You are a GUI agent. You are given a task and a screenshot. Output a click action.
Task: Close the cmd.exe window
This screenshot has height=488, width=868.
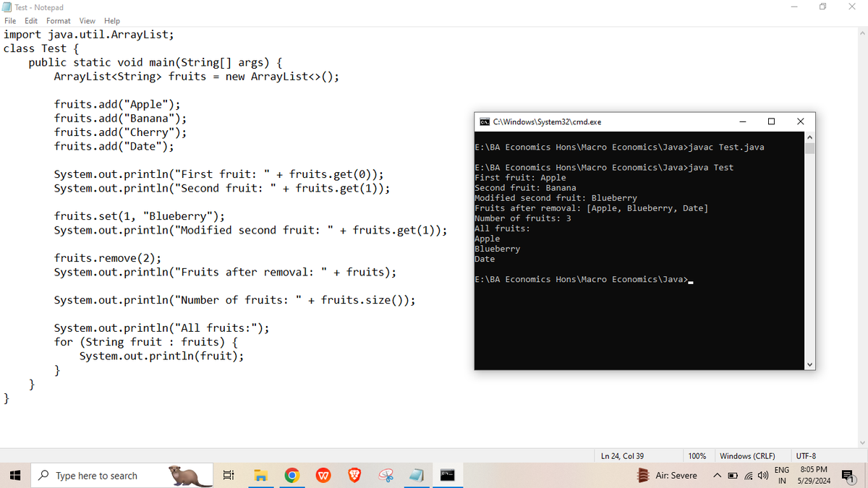pyautogui.click(x=800, y=122)
